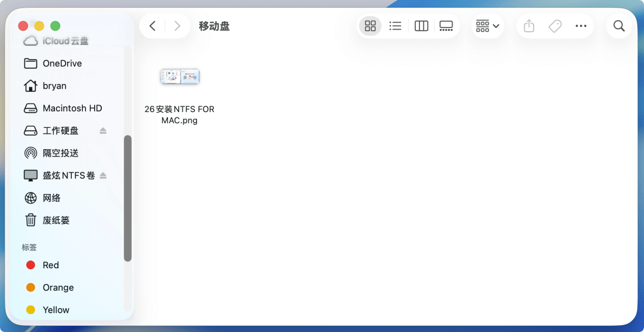The width and height of the screenshot is (644, 332).
Task: Eject the 工作硬盘 drive
Action: (103, 130)
